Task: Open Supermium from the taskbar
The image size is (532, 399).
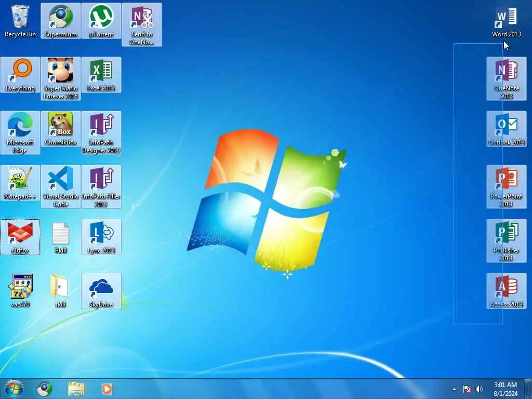Action: pyautogui.click(x=45, y=389)
